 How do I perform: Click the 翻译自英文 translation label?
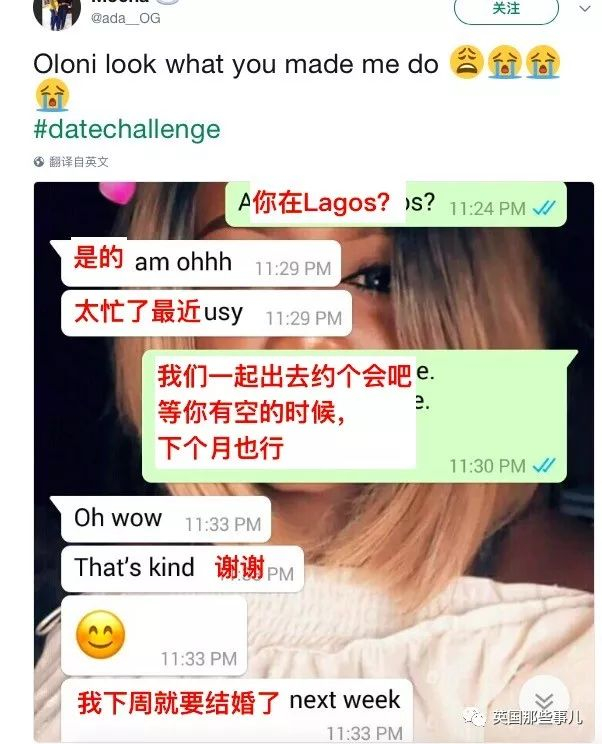coord(79,162)
